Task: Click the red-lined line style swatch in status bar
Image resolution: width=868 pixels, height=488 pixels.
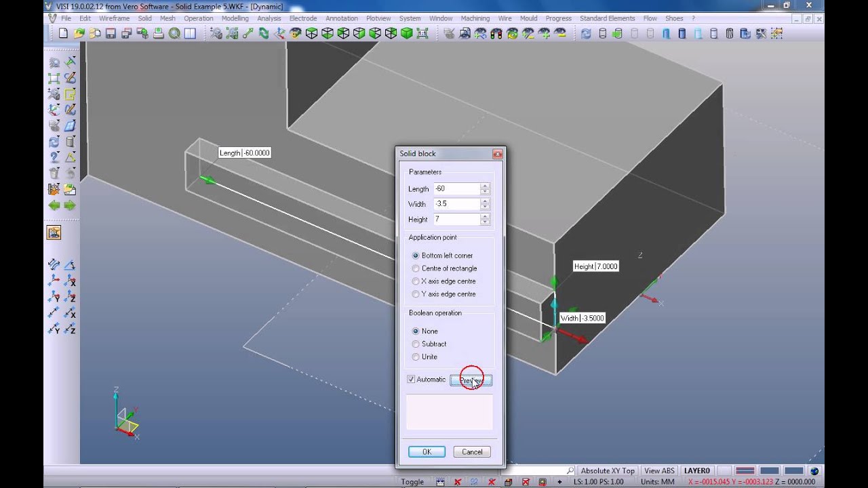Action: click(745, 471)
